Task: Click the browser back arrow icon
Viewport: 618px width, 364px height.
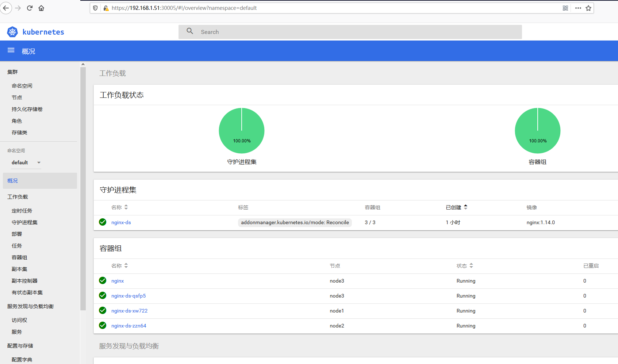Action: click(6, 8)
